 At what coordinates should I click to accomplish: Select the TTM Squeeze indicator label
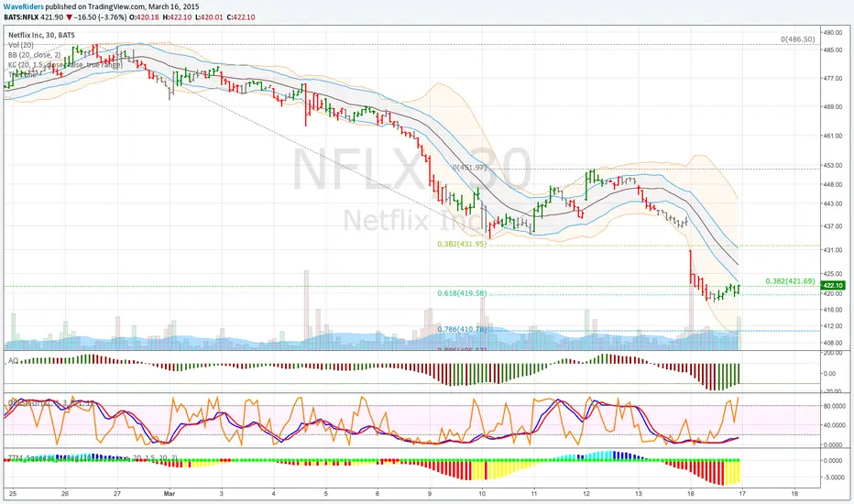[x=93, y=459]
